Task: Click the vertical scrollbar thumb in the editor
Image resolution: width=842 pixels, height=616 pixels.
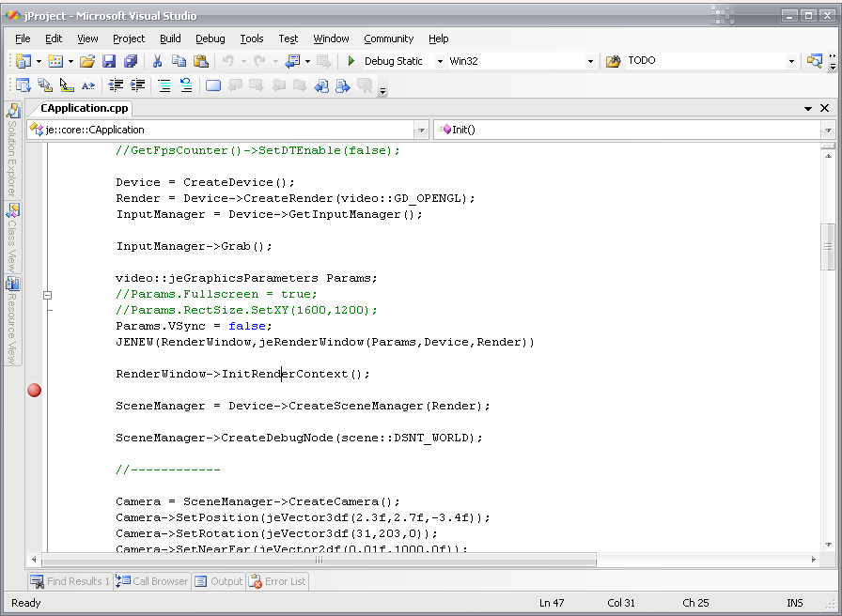Action: [827, 246]
